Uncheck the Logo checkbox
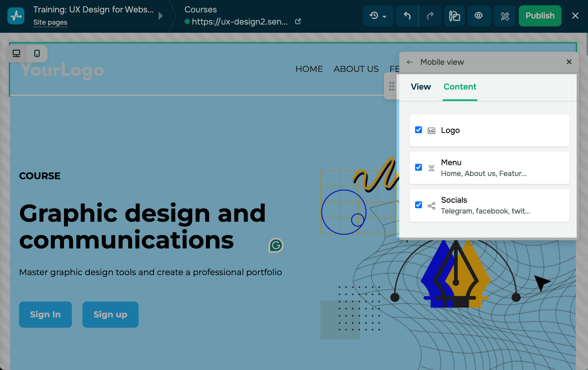 419,130
